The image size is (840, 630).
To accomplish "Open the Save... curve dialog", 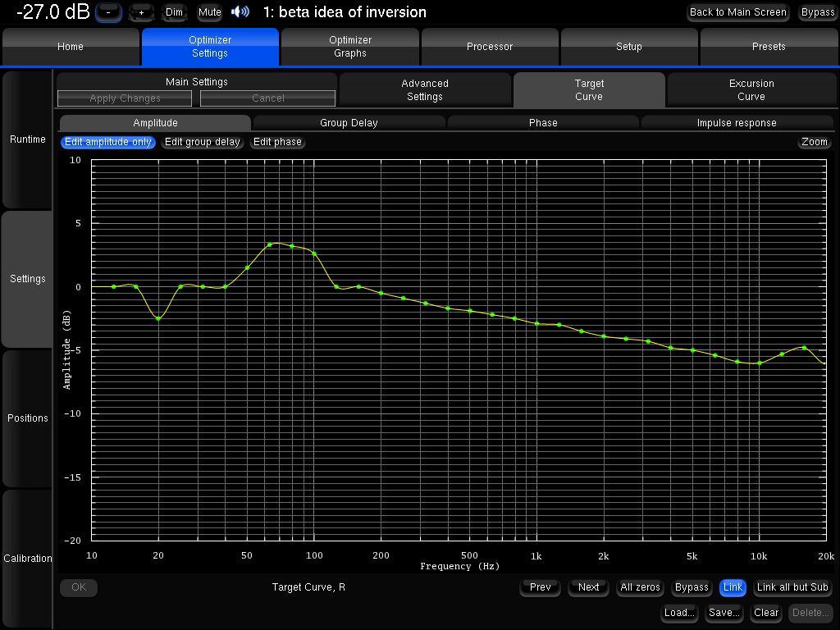I will [724, 613].
